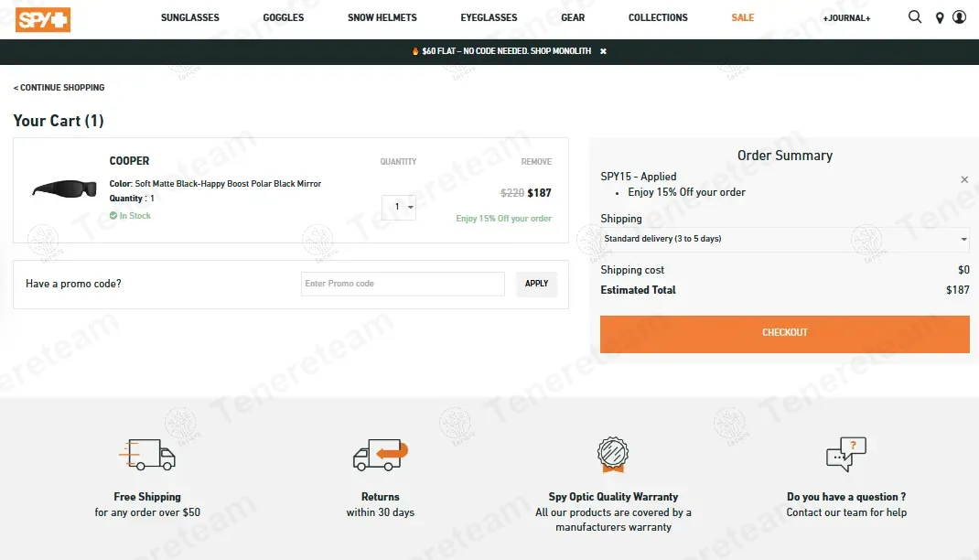
Task: Focus the Enter Promo code field
Action: (403, 284)
